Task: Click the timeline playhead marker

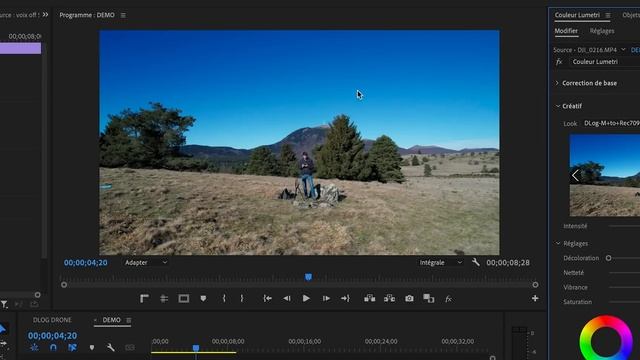Action: point(196,347)
